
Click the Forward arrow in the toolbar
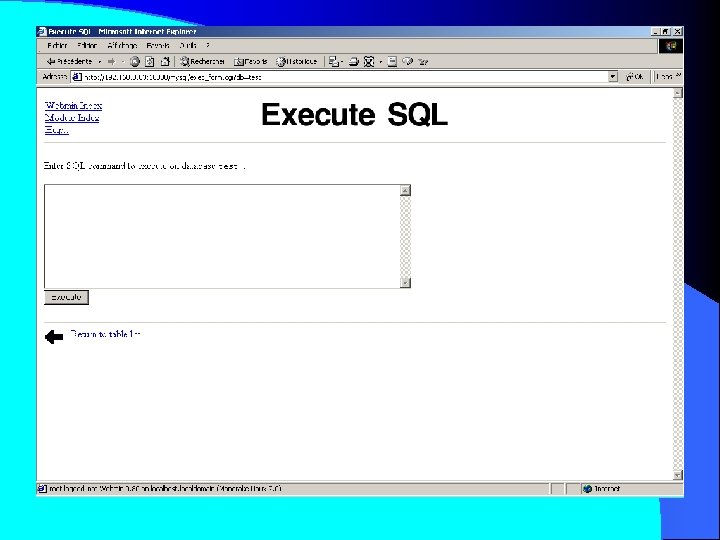pos(111,61)
